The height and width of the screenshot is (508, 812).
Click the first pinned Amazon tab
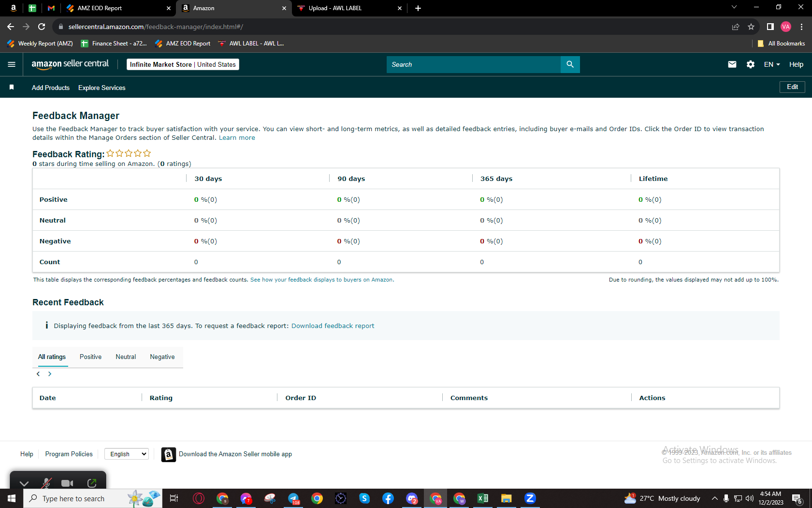(14, 8)
